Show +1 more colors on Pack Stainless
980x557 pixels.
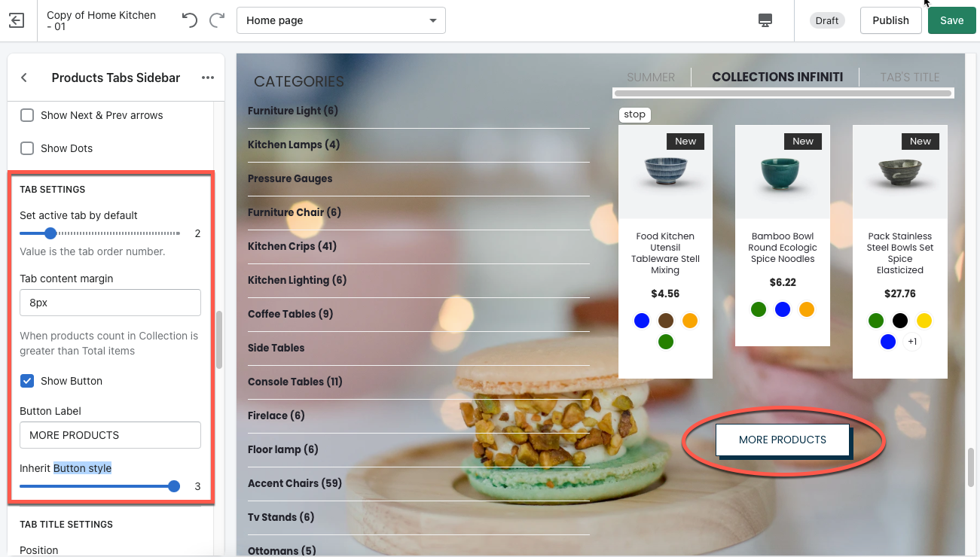coord(912,342)
